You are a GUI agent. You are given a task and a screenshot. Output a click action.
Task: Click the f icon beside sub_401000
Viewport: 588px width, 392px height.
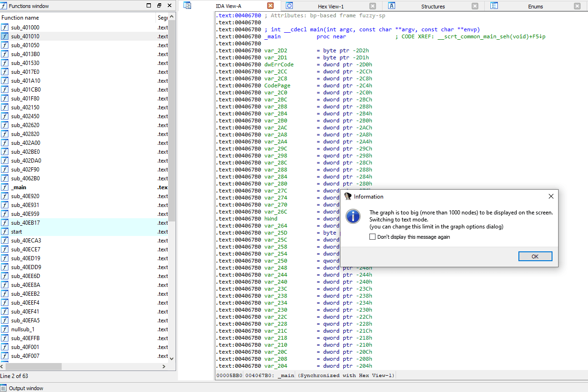(x=5, y=27)
